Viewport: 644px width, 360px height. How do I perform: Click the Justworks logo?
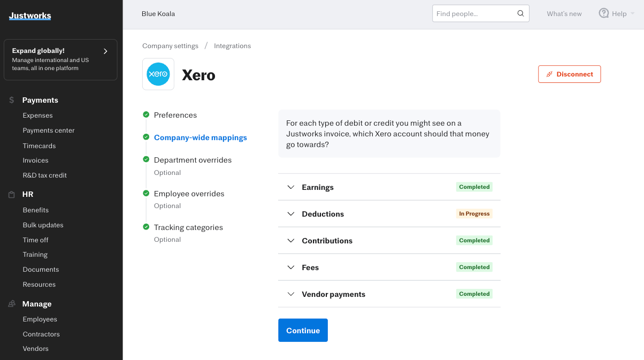click(x=30, y=16)
